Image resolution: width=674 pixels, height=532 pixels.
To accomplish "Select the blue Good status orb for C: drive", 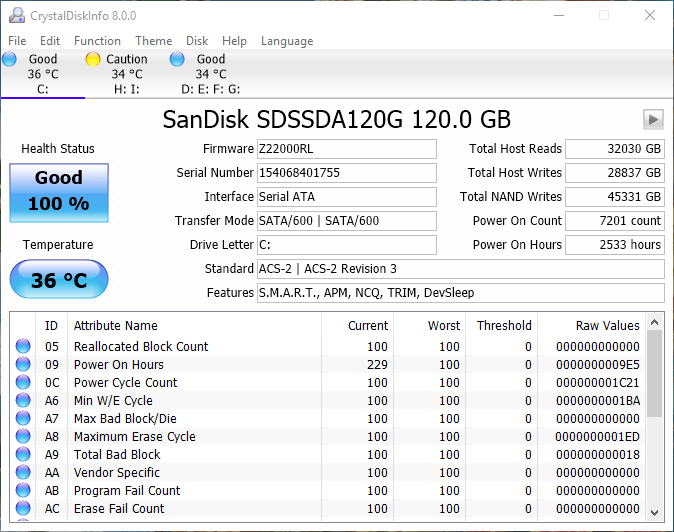I will (x=9, y=59).
